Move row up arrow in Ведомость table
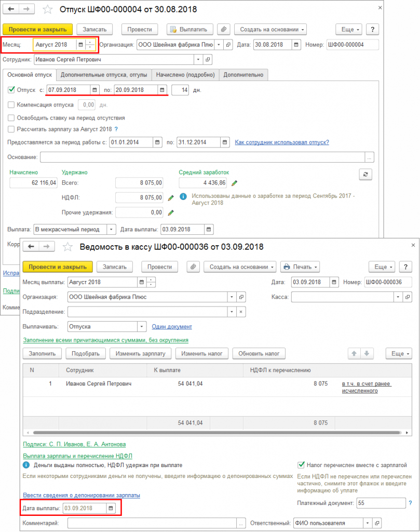 [x=354, y=353]
